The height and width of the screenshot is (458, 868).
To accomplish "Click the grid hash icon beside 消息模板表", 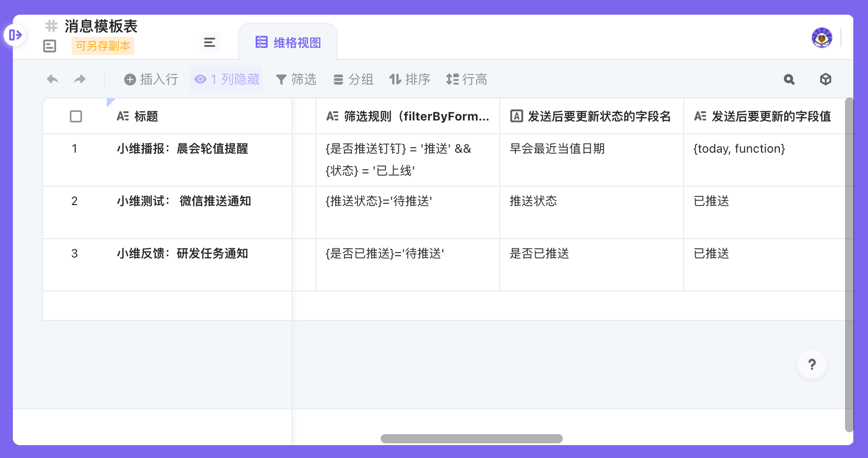I will point(51,26).
